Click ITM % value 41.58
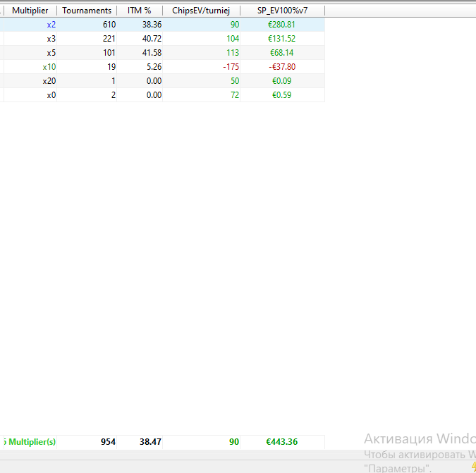Viewport: 476px width, 473px height. tap(152, 53)
